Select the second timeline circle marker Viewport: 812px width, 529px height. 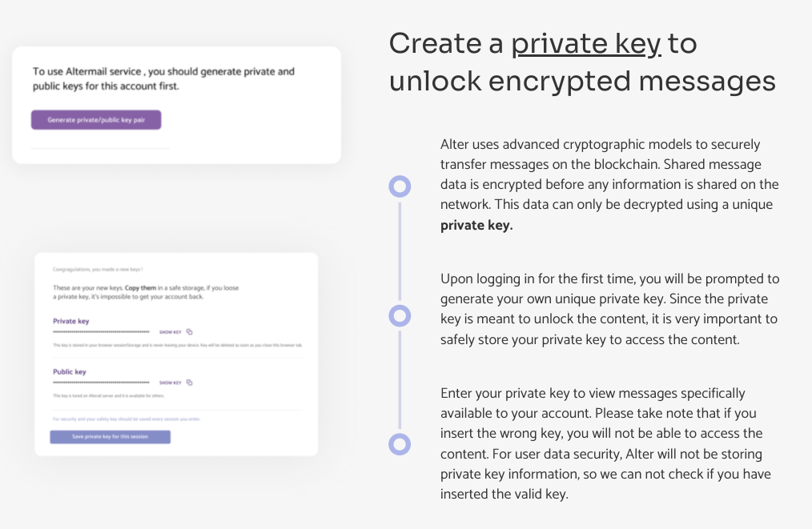point(400,315)
